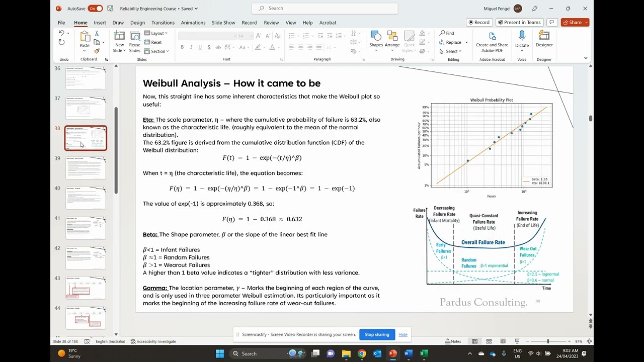644x362 pixels.
Task: Select slide 42 thumbnail
Action: pos(86,258)
